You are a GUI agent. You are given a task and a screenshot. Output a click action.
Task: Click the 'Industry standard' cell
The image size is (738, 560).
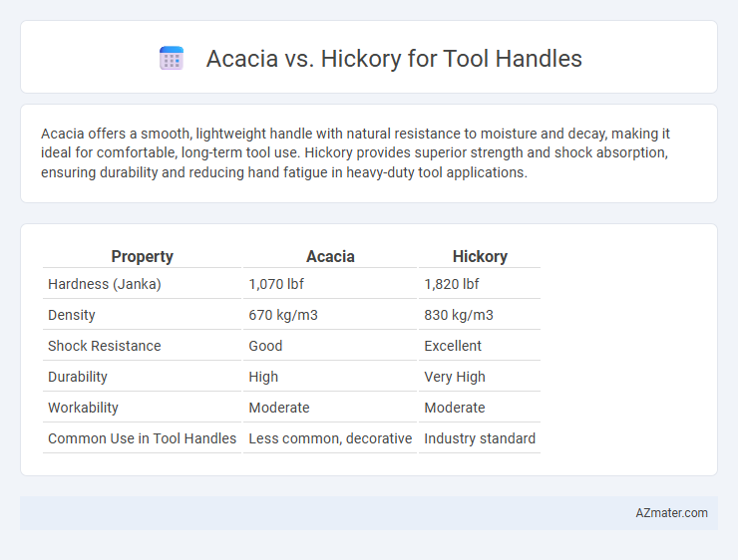coord(480,438)
